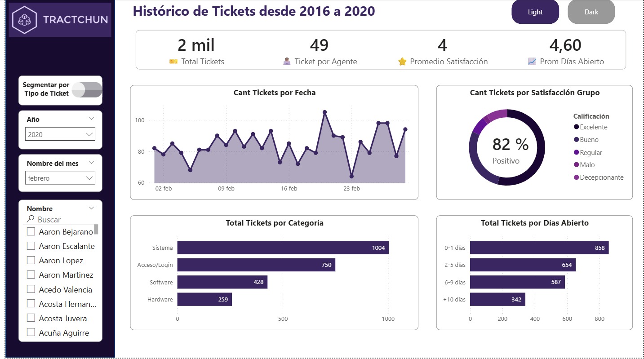Click the search magnifier icon in Nombre slicer

pyautogui.click(x=31, y=219)
